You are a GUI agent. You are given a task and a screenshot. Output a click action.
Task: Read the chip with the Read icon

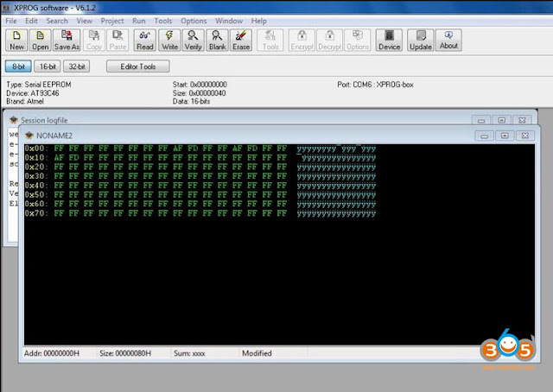pos(145,41)
